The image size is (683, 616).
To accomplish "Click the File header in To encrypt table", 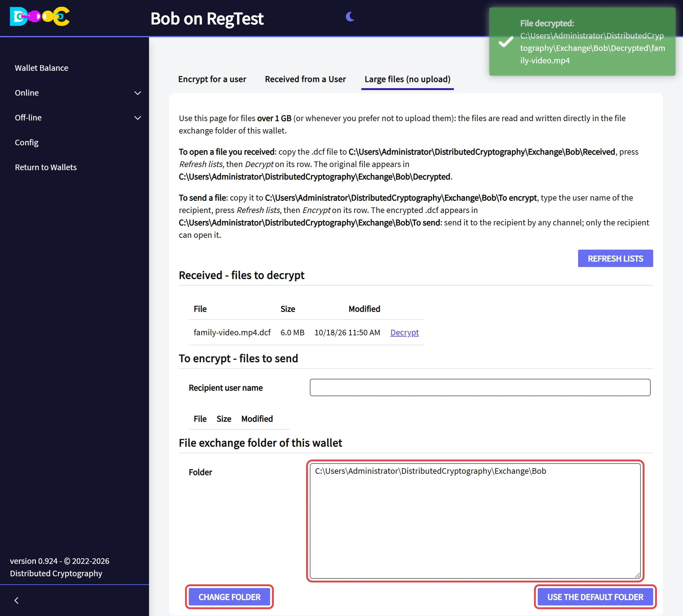I will (x=200, y=419).
